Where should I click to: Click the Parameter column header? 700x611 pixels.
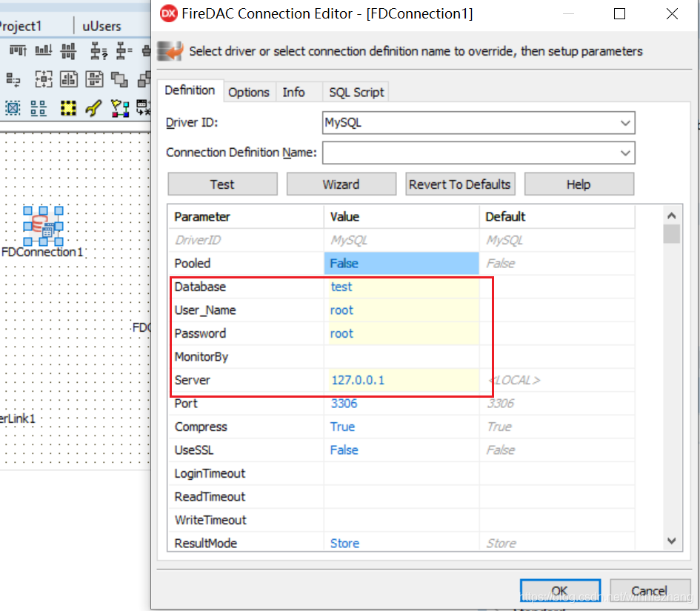[x=246, y=217]
